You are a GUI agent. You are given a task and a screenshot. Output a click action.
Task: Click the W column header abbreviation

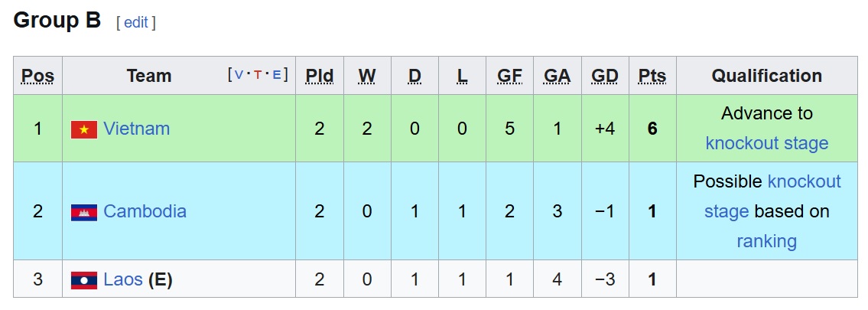pyautogui.click(x=367, y=76)
